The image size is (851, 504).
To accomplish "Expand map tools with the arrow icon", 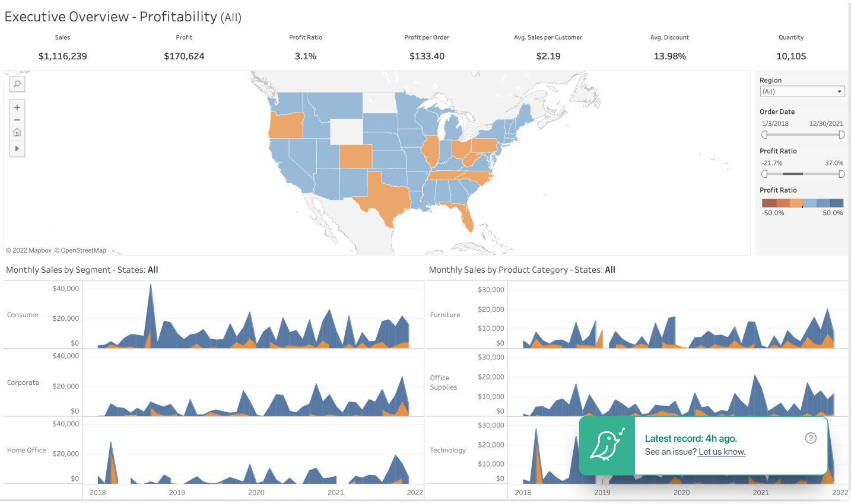I will (17, 148).
